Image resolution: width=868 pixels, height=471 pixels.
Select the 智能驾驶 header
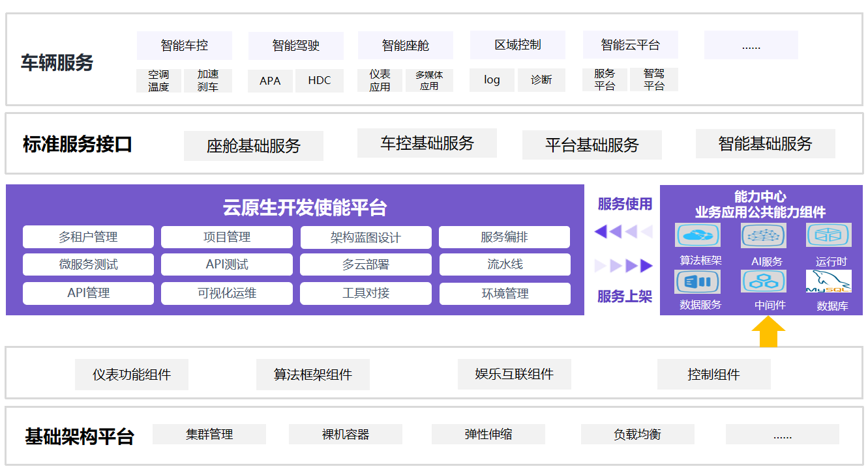point(296,46)
